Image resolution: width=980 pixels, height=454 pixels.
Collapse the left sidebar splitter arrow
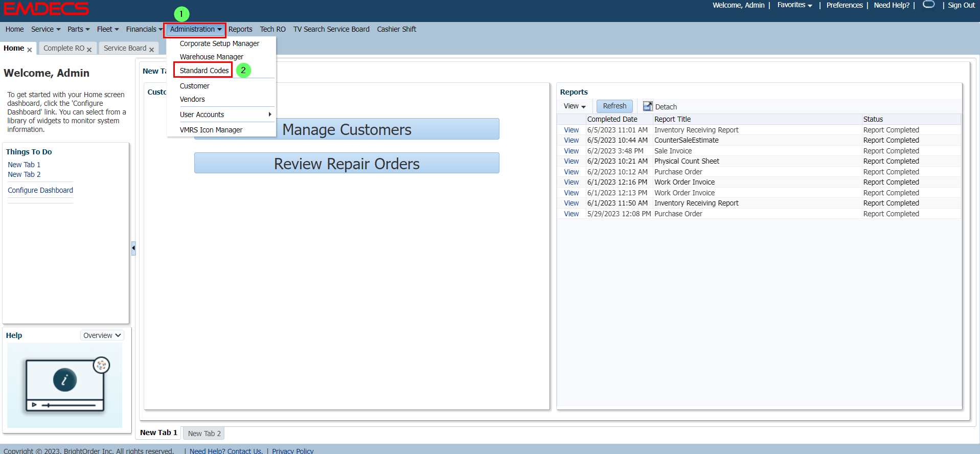tap(133, 248)
